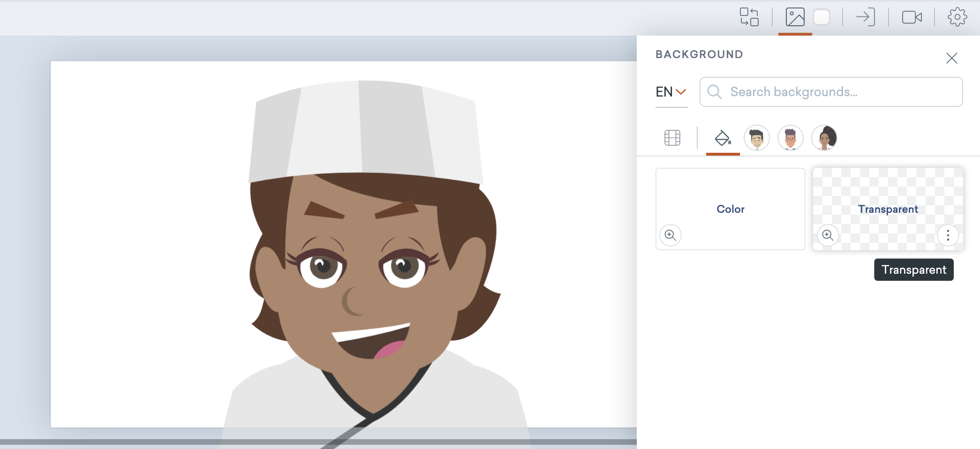
Task: Zoom preview on the Transparent tile
Action: pos(828,235)
